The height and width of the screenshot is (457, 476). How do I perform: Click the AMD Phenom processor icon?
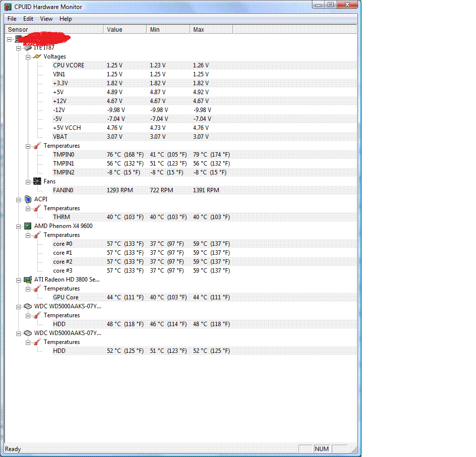click(28, 226)
